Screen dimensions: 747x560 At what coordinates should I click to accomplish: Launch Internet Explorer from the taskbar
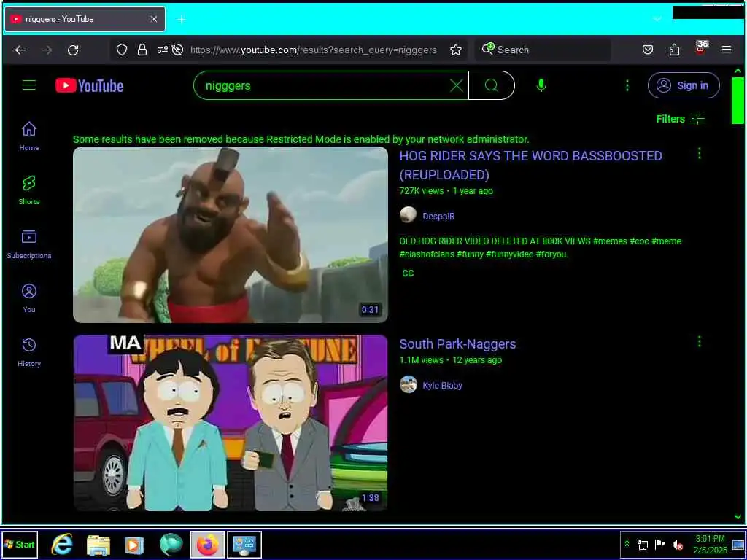[62, 544]
